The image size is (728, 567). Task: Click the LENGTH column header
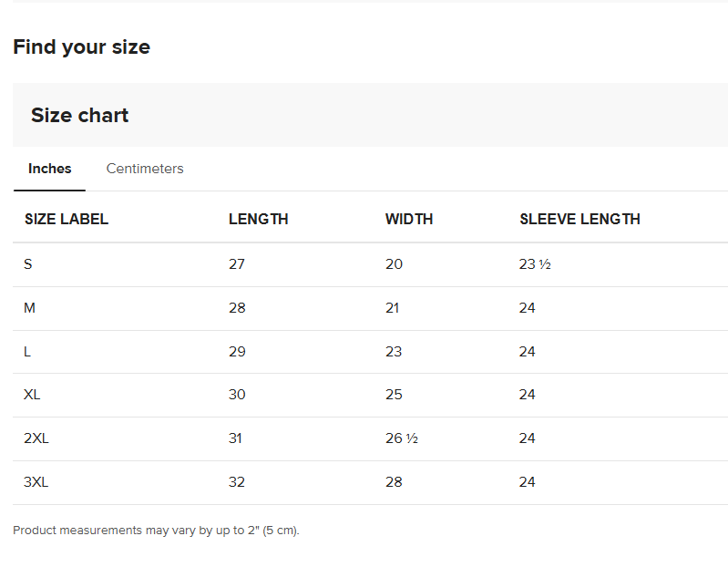point(258,219)
